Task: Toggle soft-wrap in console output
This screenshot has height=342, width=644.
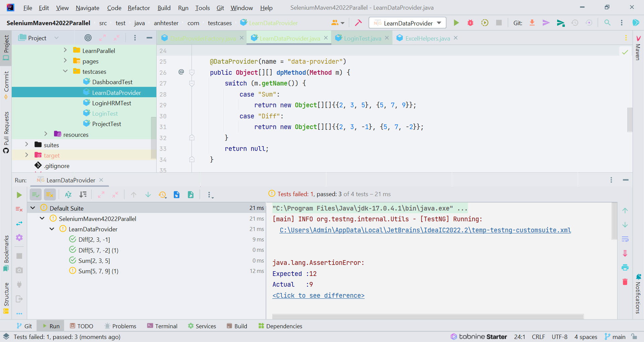Action: (625, 239)
